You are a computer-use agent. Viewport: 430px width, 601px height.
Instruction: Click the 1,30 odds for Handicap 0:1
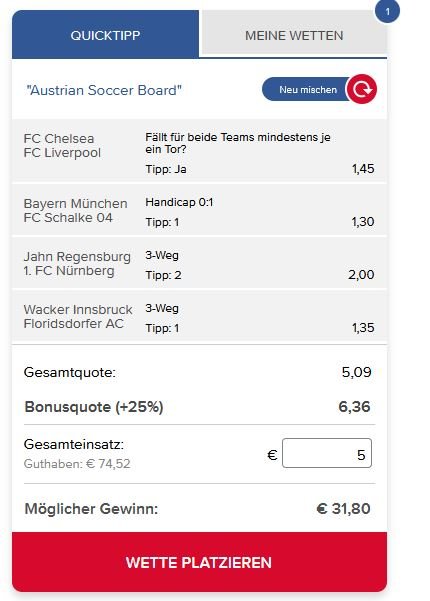click(x=363, y=222)
